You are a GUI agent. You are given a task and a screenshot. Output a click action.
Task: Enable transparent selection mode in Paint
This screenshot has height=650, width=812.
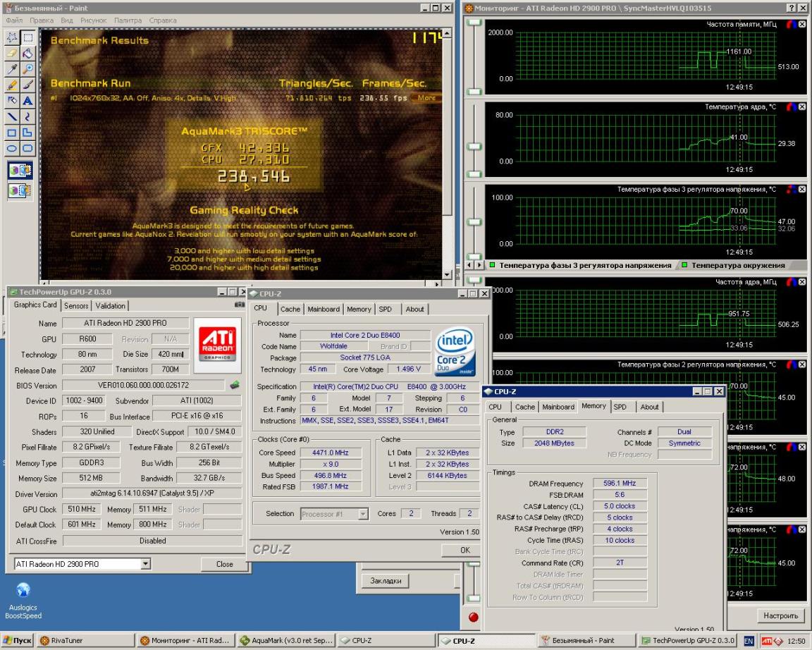[x=20, y=190]
